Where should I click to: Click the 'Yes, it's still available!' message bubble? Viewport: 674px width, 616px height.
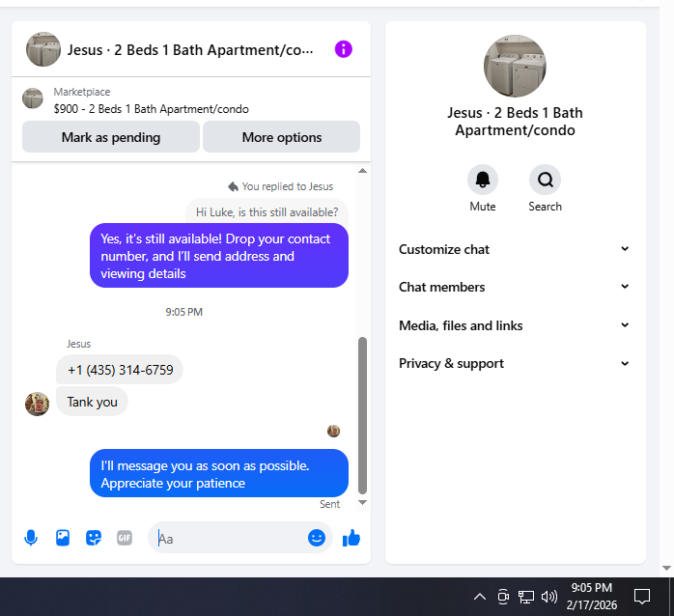(x=219, y=256)
